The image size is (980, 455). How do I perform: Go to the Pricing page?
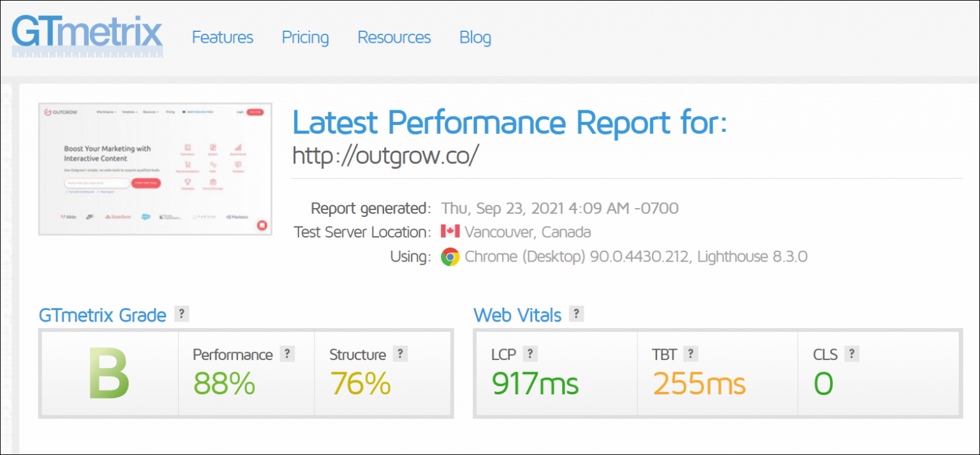pyautogui.click(x=305, y=38)
